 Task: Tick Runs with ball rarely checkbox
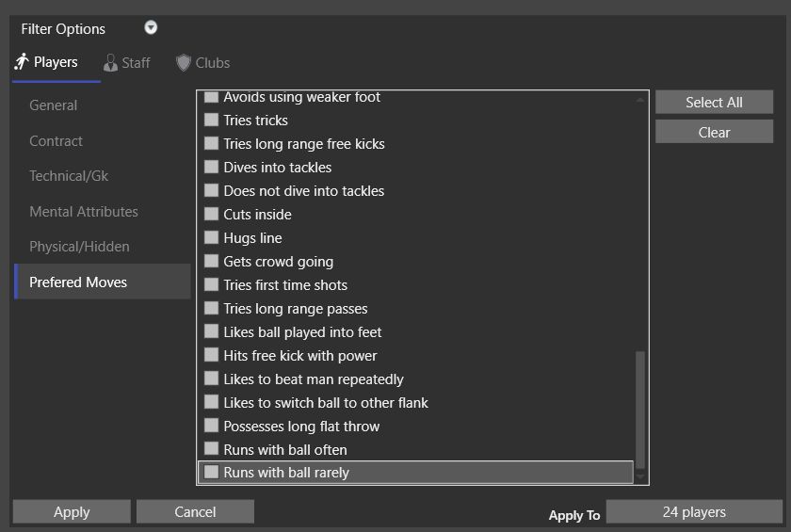pos(211,472)
